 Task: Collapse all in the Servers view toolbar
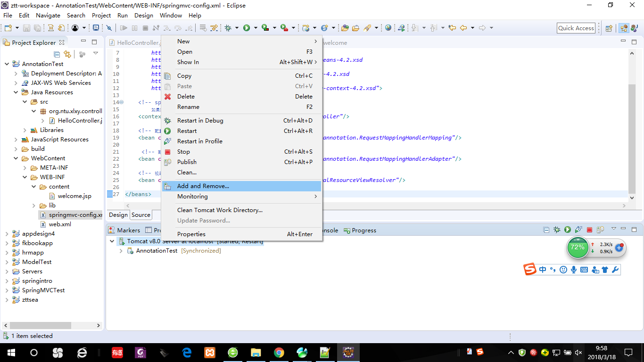(546, 230)
